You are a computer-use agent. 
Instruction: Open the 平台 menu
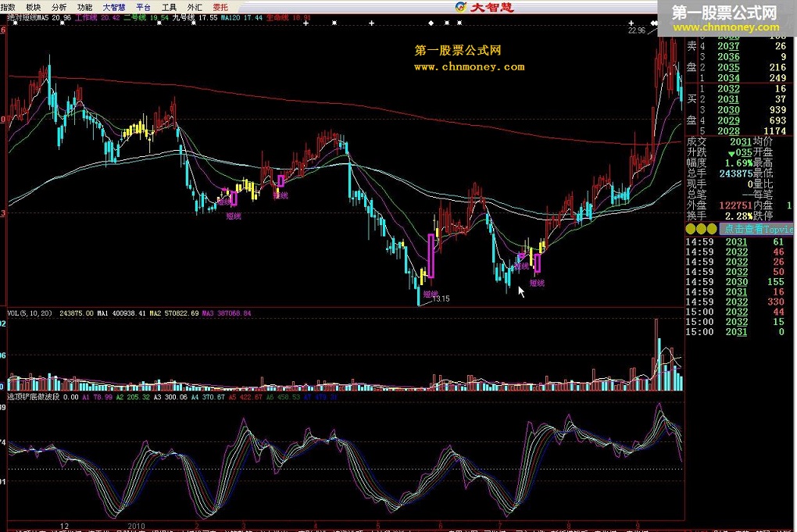(144, 7)
